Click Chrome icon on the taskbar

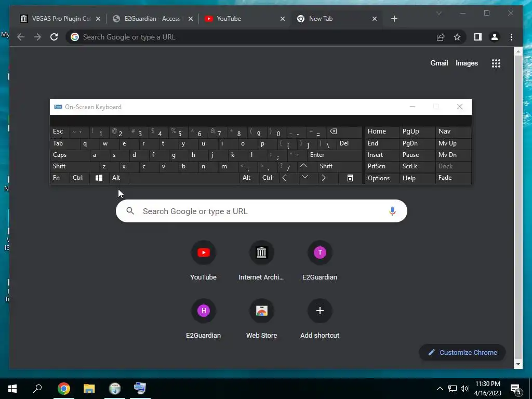[64, 389]
